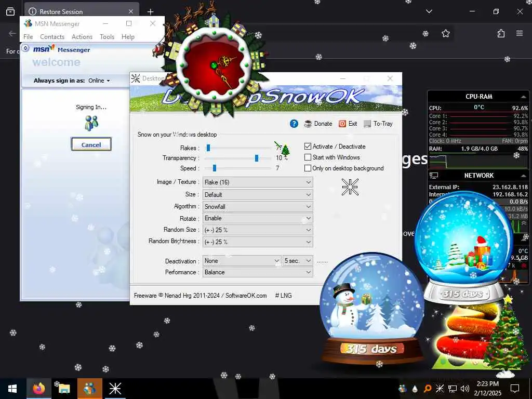
Task: Open the blue help question mark icon
Action: (x=294, y=124)
